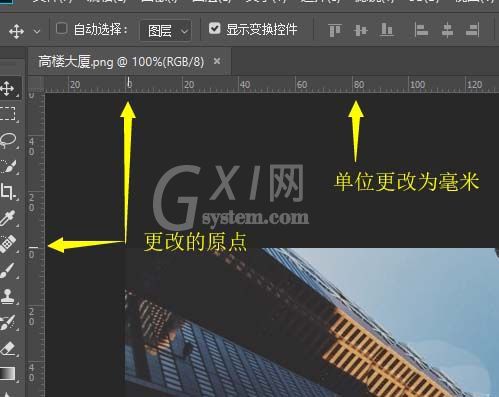Align vertical centers of layers
Screen dimensions: 499x397
(361, 30)
